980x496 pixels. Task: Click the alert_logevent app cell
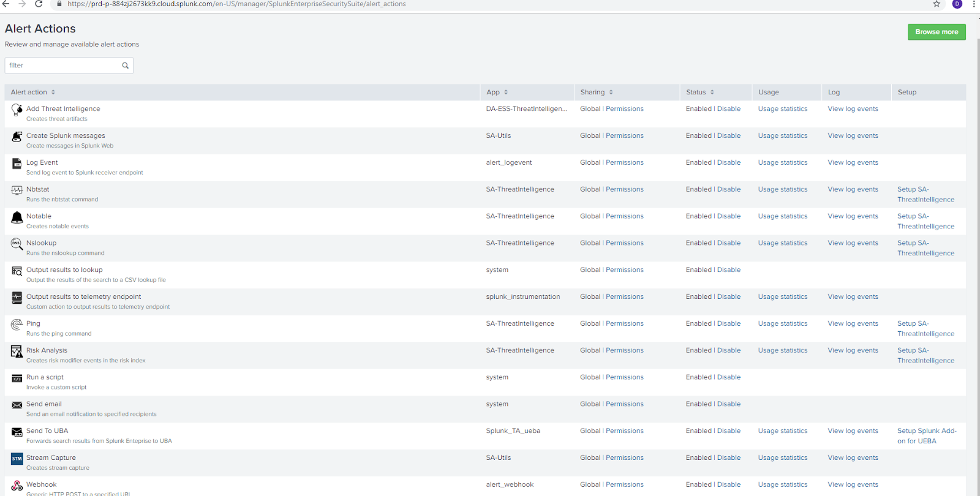pos(509,163)
